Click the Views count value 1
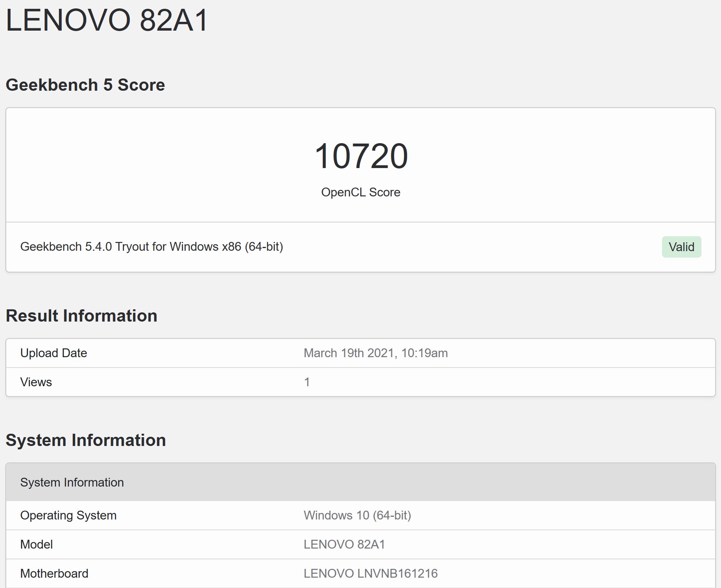This screenshot has height=588, width=721. [307, 382]
